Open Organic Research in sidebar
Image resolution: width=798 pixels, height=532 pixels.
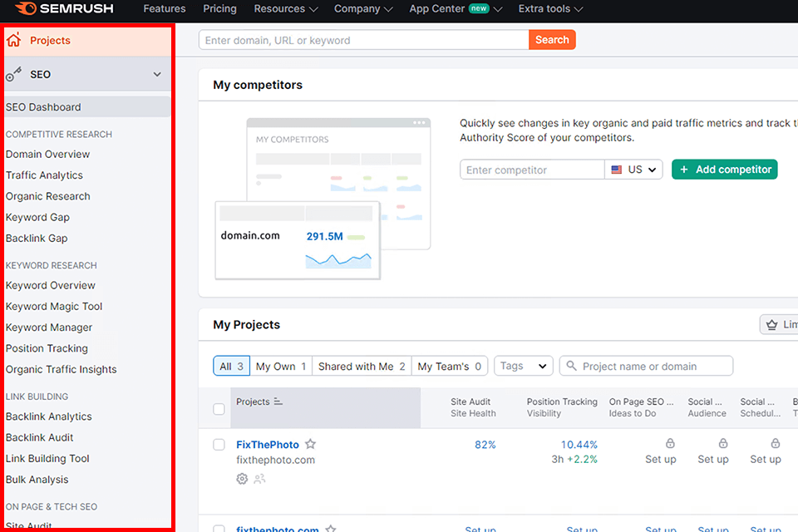pyautogui.click(x=48, y=196)
